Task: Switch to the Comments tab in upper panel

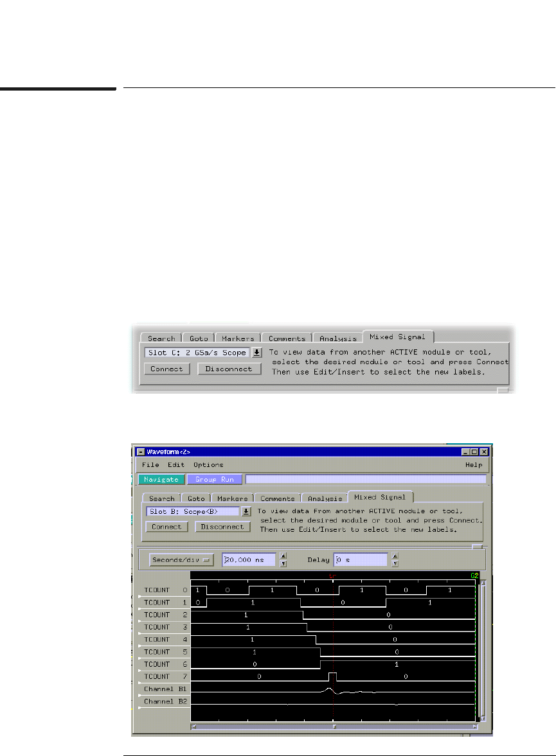Action: (287, 338)
